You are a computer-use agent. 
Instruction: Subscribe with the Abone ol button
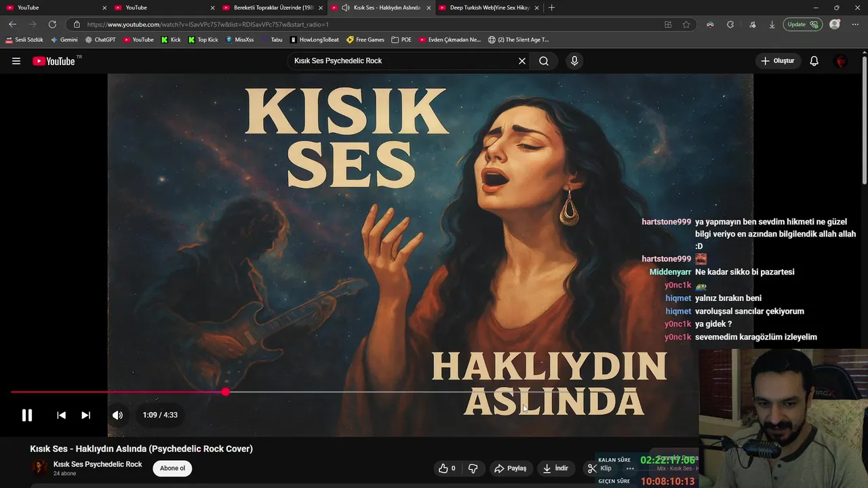click(172, 468)
